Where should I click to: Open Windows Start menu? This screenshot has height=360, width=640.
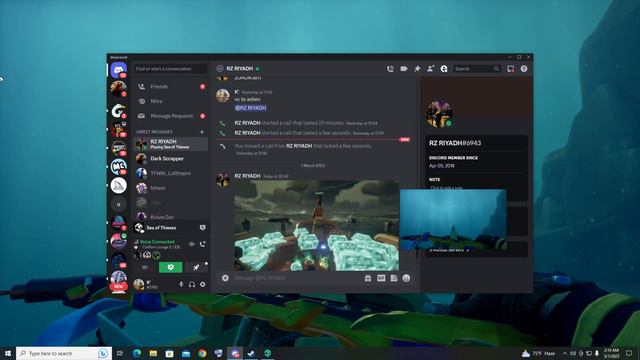[x=7, y=353]
